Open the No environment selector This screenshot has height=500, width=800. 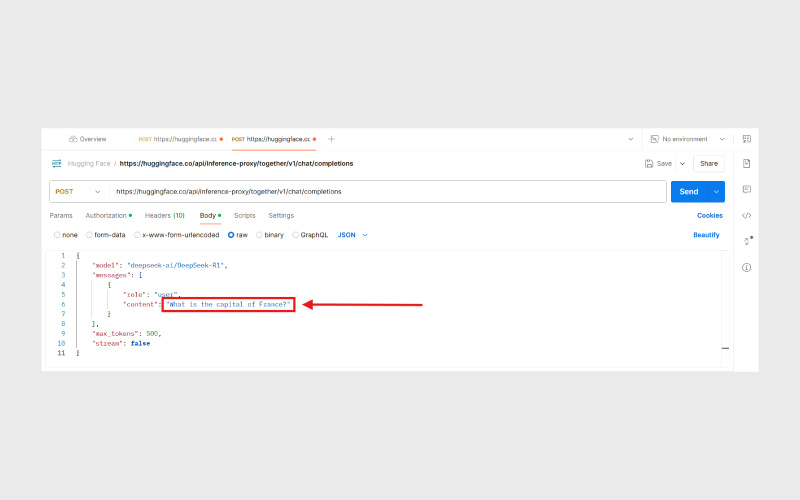[685, 139]
